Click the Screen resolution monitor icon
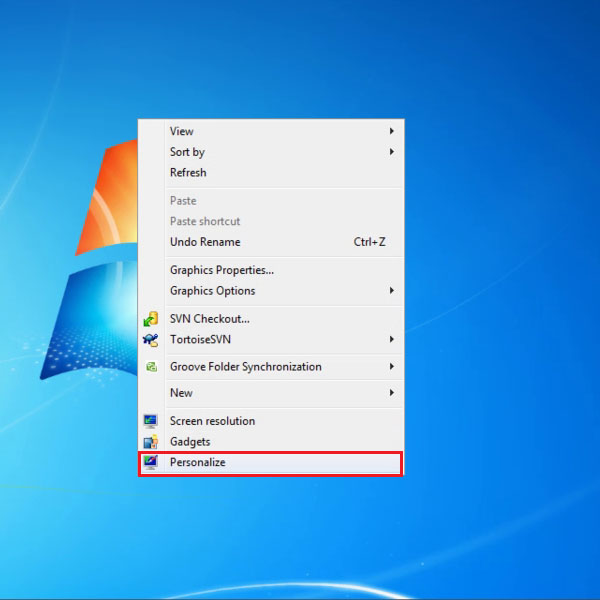This screenshot has width=600, height=600. (150, 421)
